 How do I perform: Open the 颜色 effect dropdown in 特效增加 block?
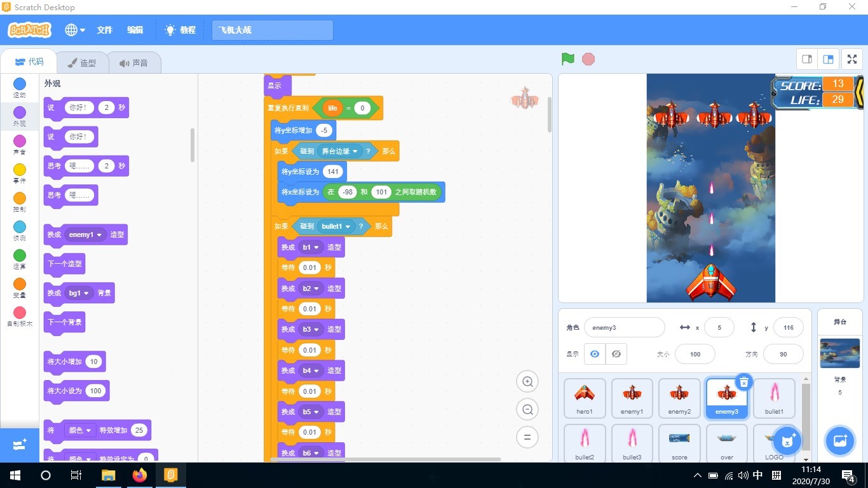point(80,430)
